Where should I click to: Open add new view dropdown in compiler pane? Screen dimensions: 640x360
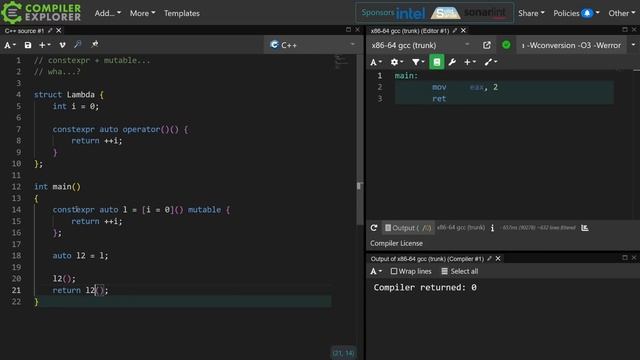click(470, 62)
